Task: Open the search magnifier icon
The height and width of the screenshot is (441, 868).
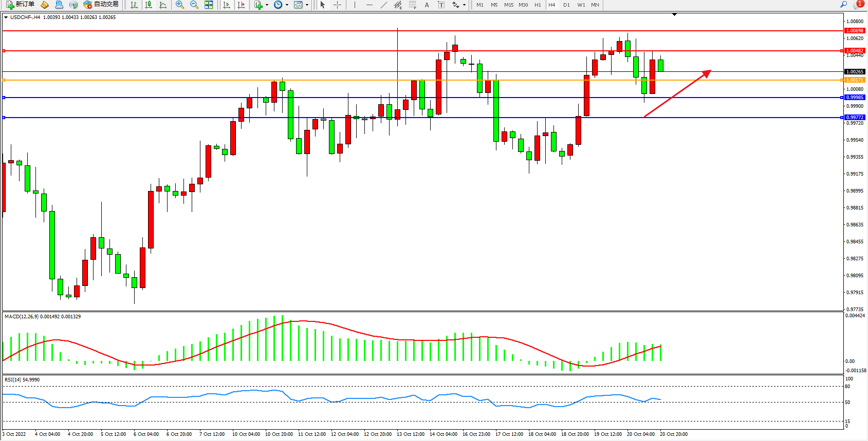Action: coord(843,5)
